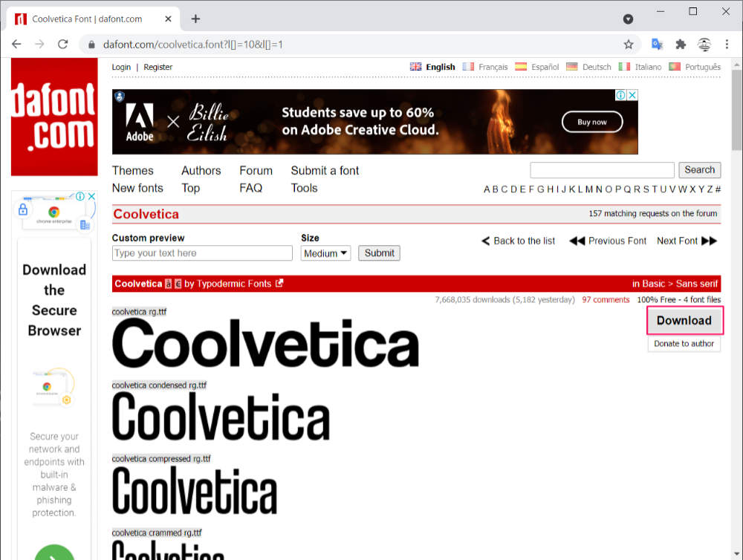Click the Basic category link
The image size is (743, 560).
[x=654, y=284]
